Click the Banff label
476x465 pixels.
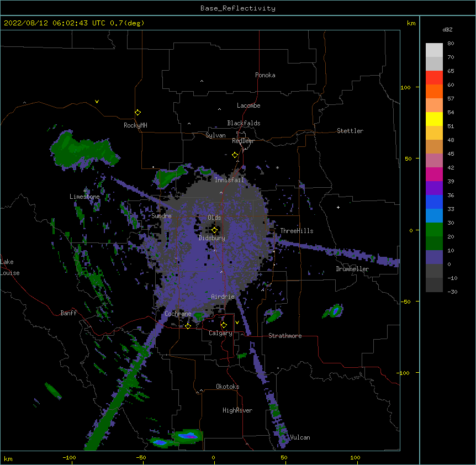coord(68,313)
